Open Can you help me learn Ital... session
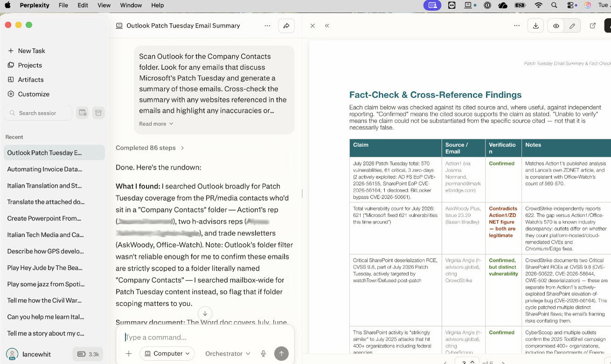Viewport: 611px width, 364px height. [54, 316]
